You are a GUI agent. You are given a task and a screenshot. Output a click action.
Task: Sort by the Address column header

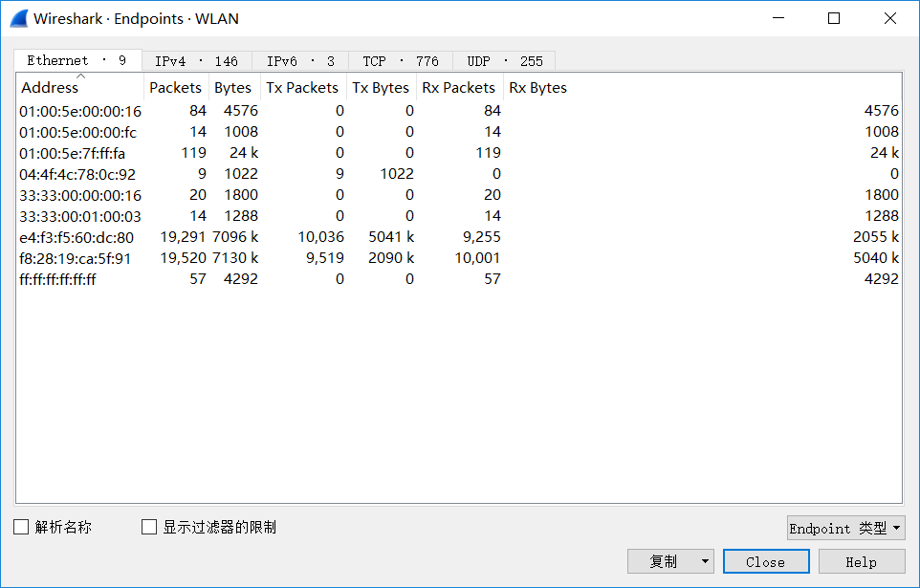click(x=79, y=87)
